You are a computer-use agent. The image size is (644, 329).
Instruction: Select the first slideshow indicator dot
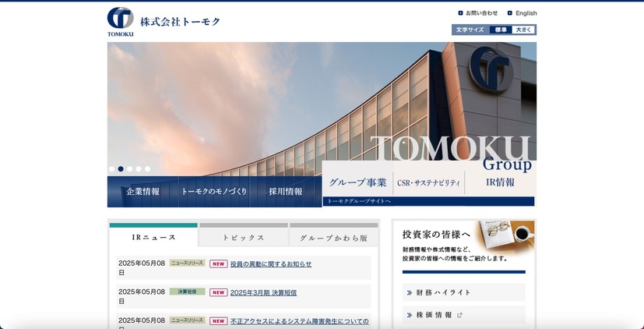click(112, 168)
